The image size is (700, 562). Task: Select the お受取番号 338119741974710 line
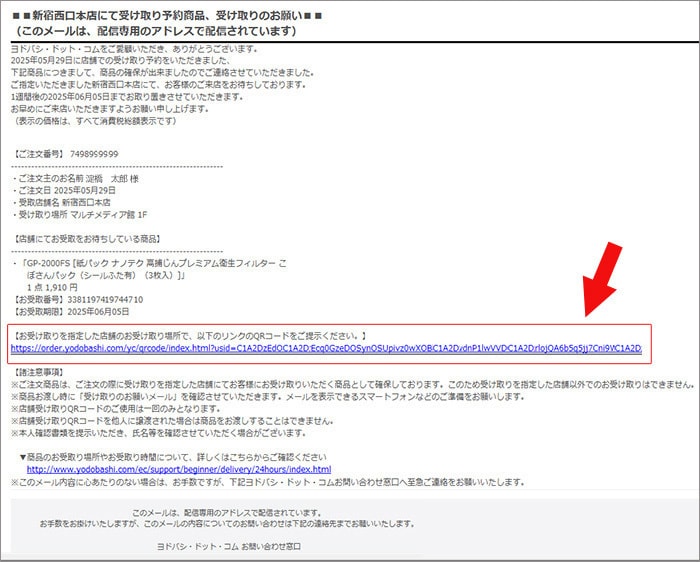click(78, 300)
